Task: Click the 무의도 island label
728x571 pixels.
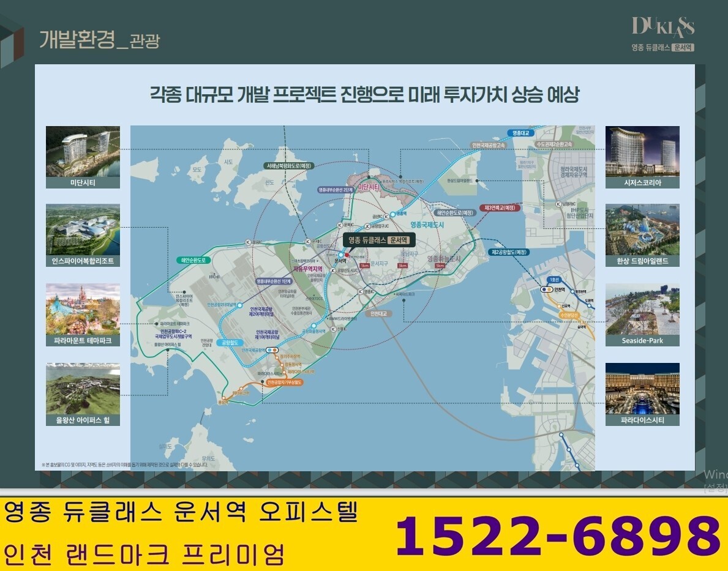Action: (208, 458)
